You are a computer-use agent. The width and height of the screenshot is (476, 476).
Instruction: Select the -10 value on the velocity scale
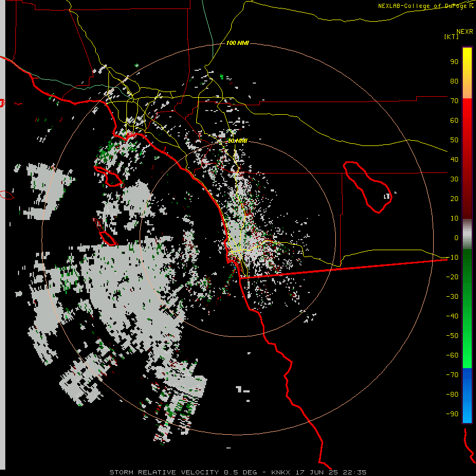(452, 258)
